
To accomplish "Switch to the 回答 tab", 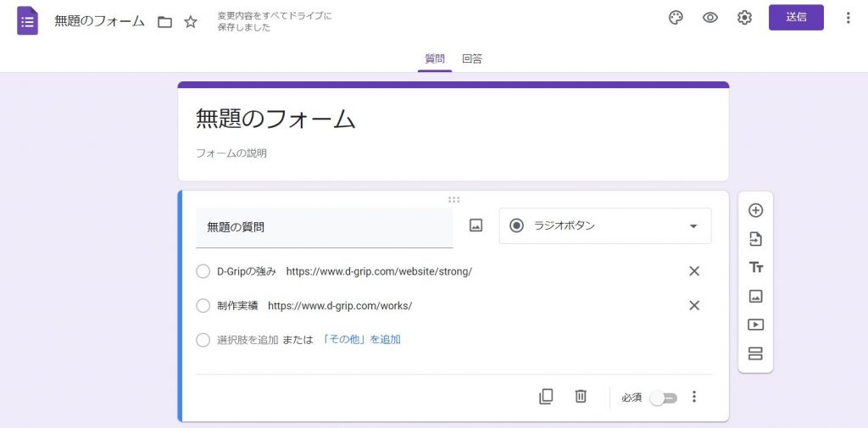I will pyautogui.click(x=472, y=58).
